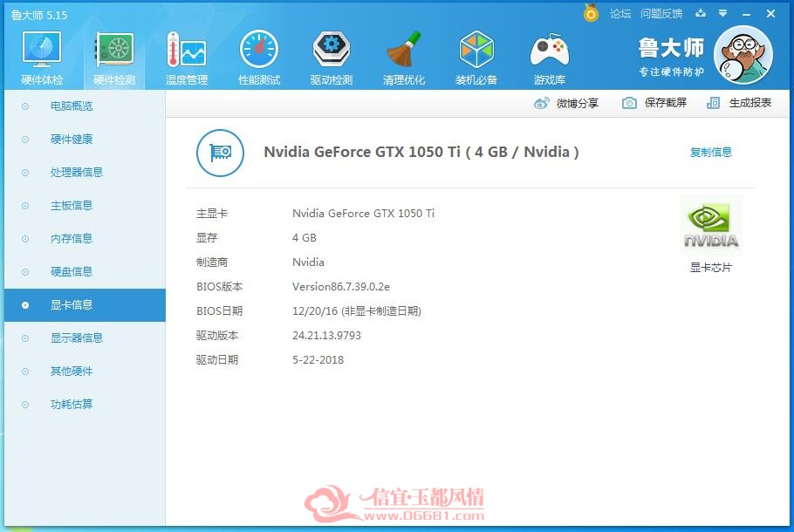Open 温度管理 temperature management icon
The height and width of the screenshot is (532, 794).
click(187, 50)
